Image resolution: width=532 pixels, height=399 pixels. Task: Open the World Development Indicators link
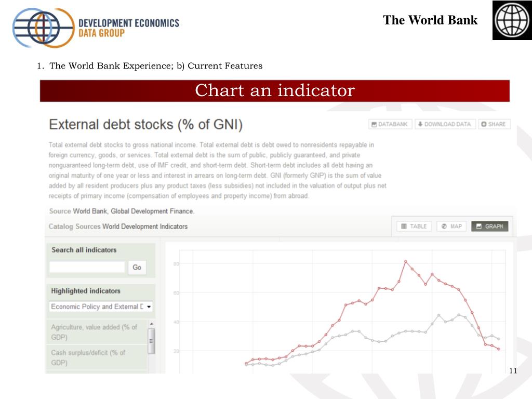[x=145, y=227]
